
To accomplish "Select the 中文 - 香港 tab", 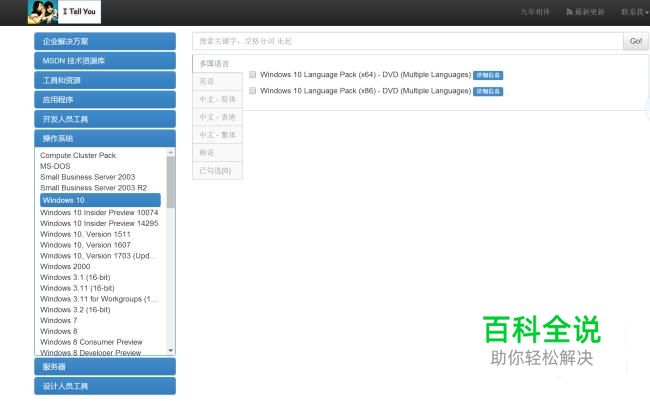I will pos(217,117).
